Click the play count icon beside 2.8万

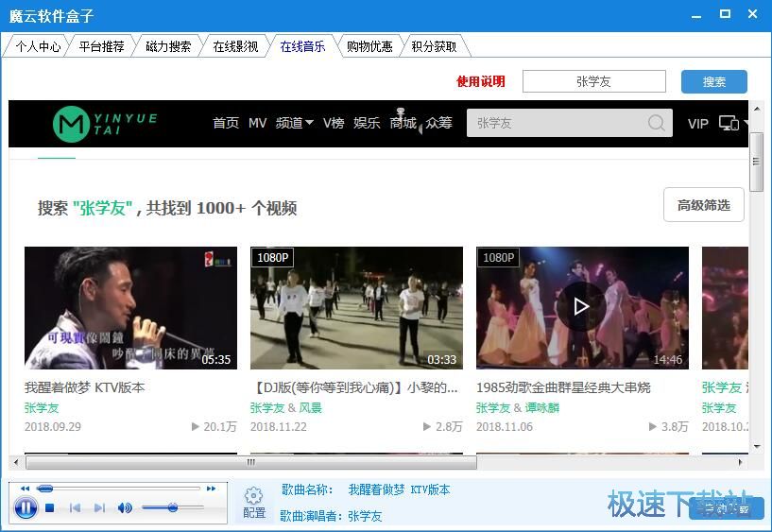[427, 427]
